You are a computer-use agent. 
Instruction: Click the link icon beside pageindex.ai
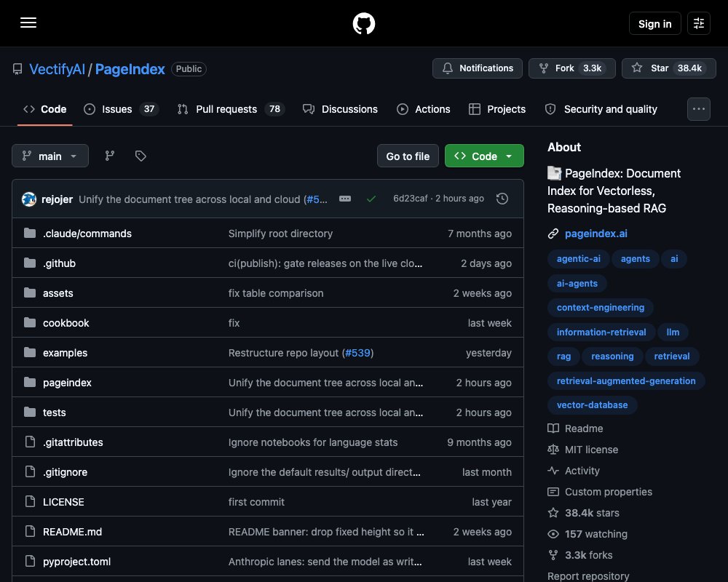click(x=553, y=234)
